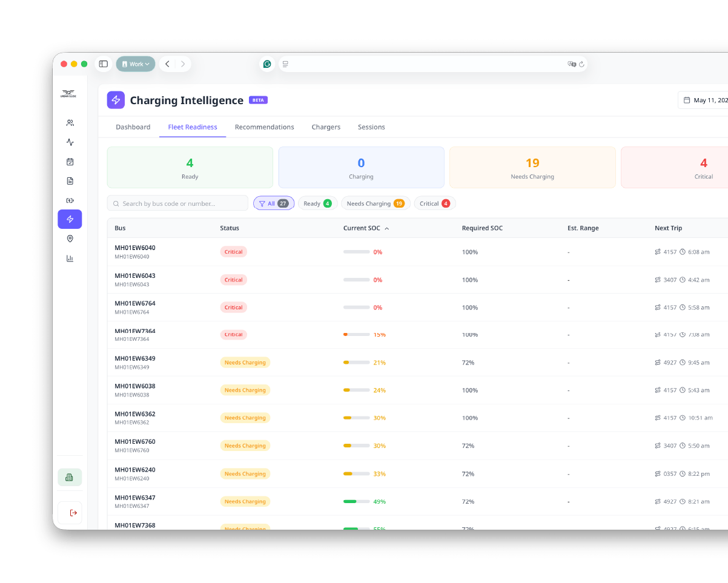Click the 33% SOC value
Image resolution: width=728 pixels, height=583 pixels.
(x=379, y=473)
